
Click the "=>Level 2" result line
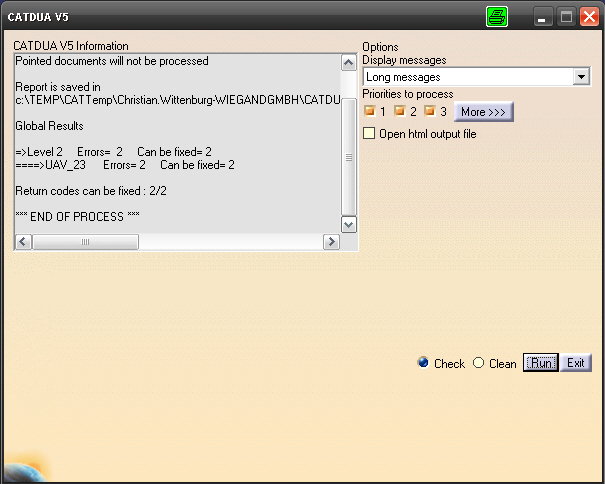[113, 152]
